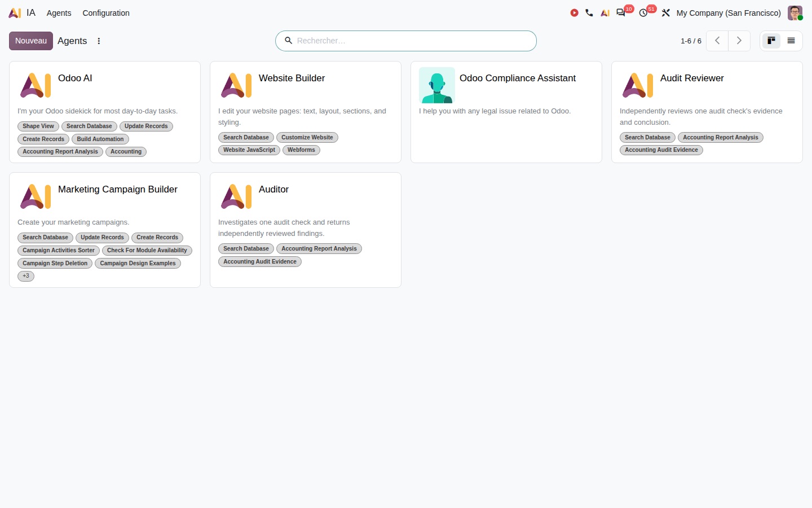Open the Agents menu
This screenshot has height=508, width=812.
tap(59, 13)
